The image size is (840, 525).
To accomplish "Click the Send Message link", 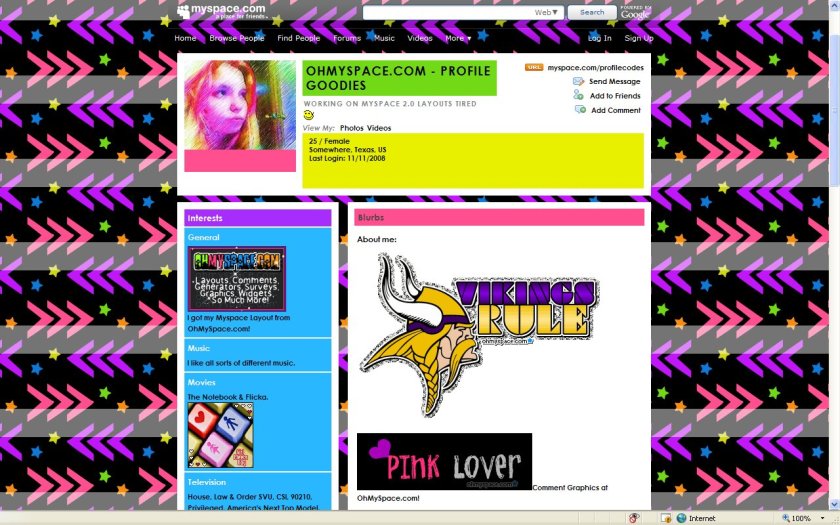I will tap(614, 81).
